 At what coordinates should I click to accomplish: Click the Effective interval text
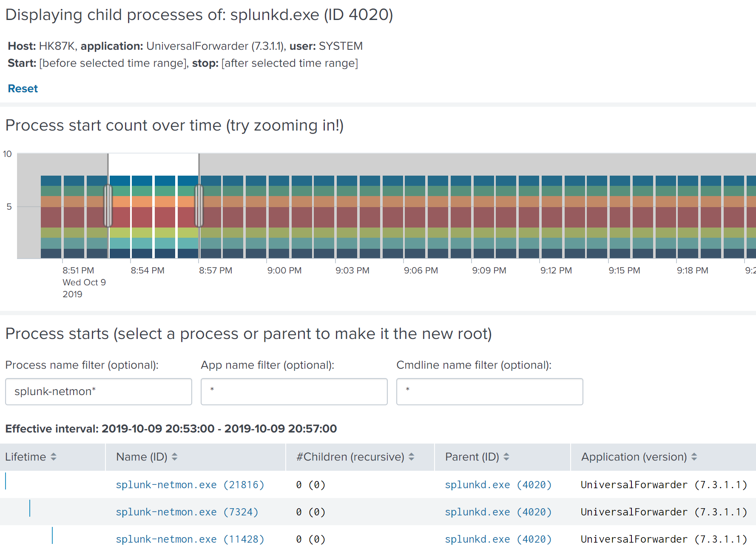point(171,429)
